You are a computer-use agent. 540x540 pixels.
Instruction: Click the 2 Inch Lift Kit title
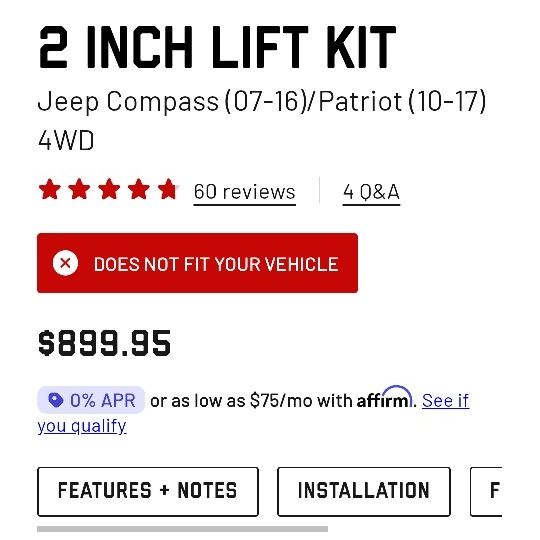(x=218, y=47)
